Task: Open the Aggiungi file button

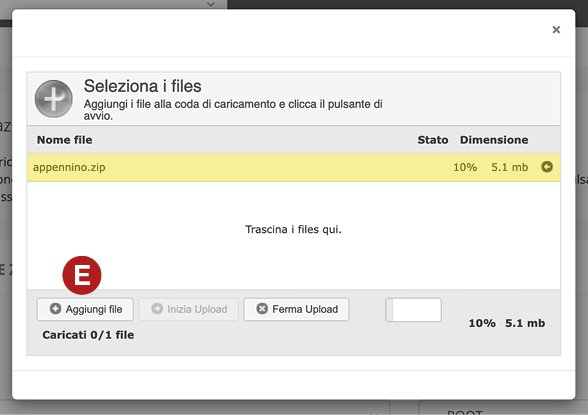Action: point(85,309)
